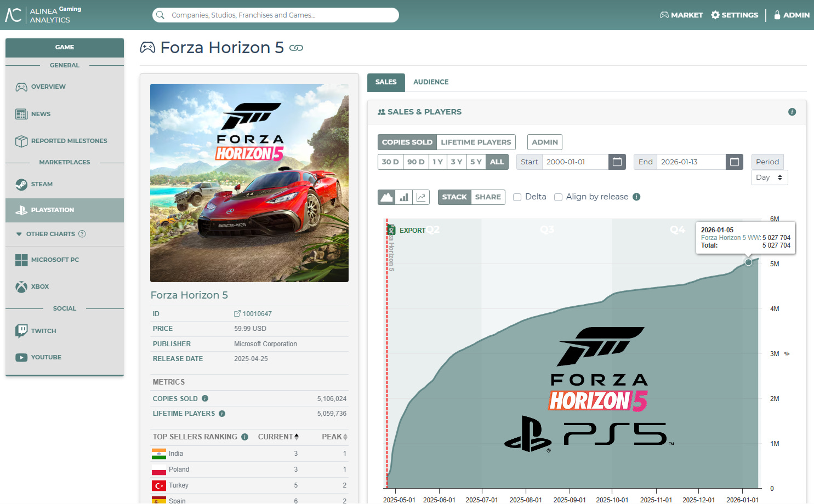Focus the companies and games search field

tap(276, 15)
